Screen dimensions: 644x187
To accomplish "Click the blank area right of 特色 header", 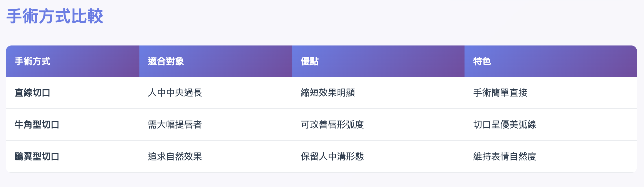I will point(564,61).
